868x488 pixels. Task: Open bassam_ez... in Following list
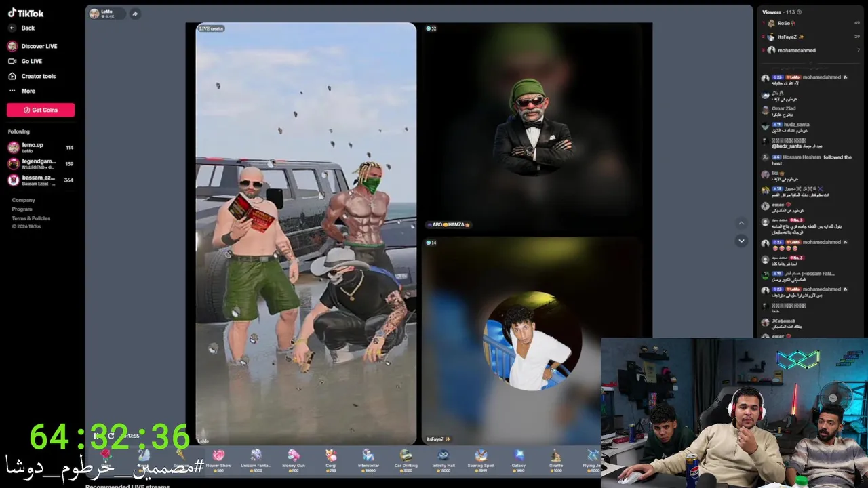41,180
